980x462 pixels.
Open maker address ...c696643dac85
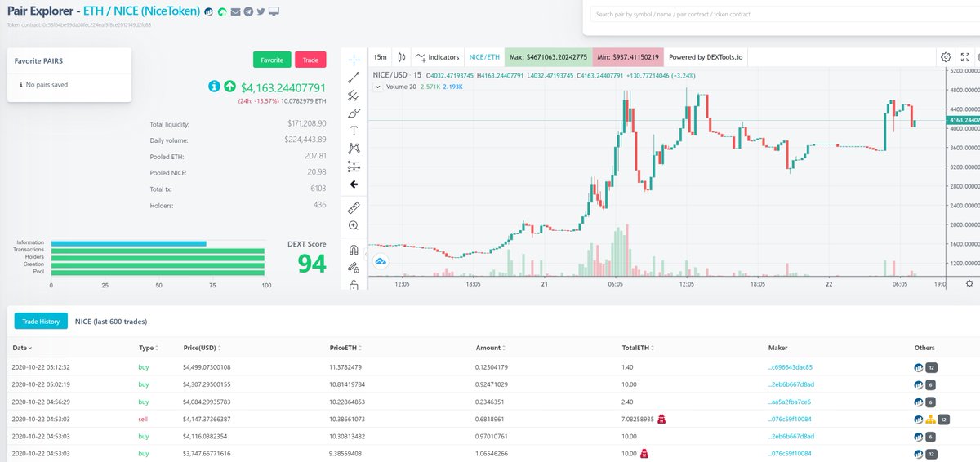pos(791,367)
